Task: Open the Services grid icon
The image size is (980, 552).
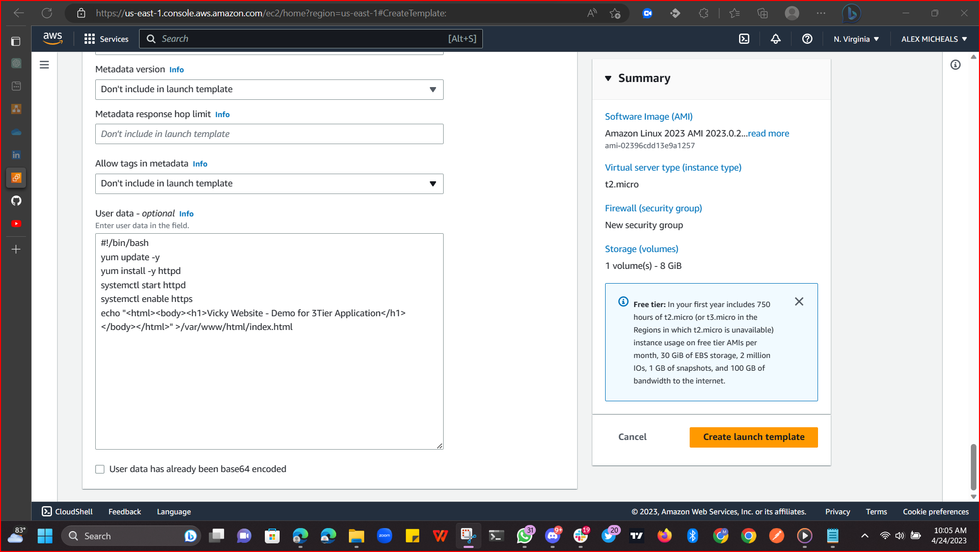Action: tap(89, 38)
